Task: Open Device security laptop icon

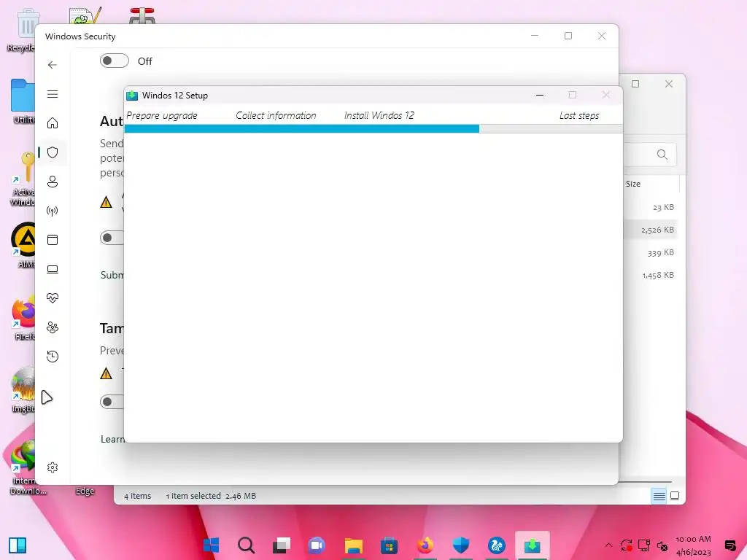Action: (53, 270)
